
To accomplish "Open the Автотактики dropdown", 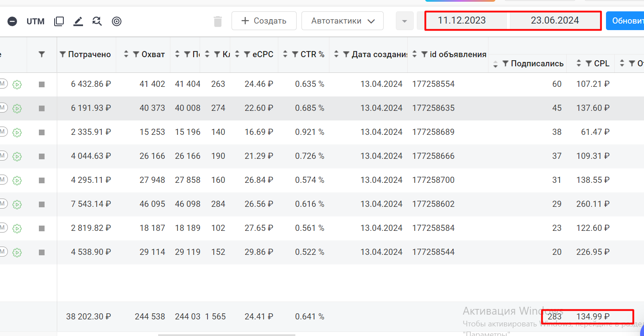I will (x=343, y=21).
